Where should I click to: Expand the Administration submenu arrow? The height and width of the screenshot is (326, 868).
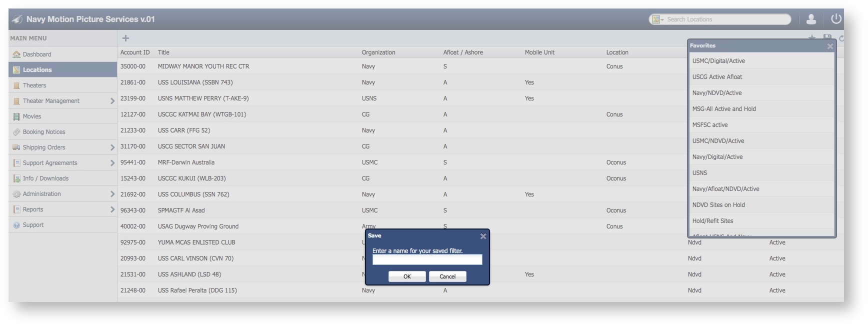pyautogui.click(x=112, y=194)
